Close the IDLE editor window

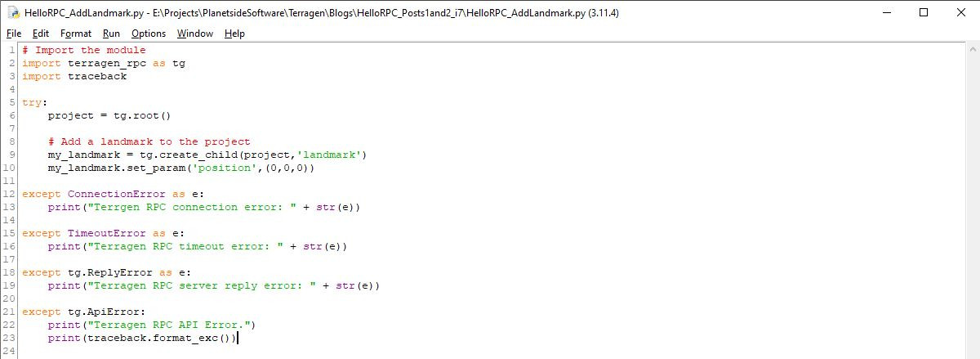point(960,12)
